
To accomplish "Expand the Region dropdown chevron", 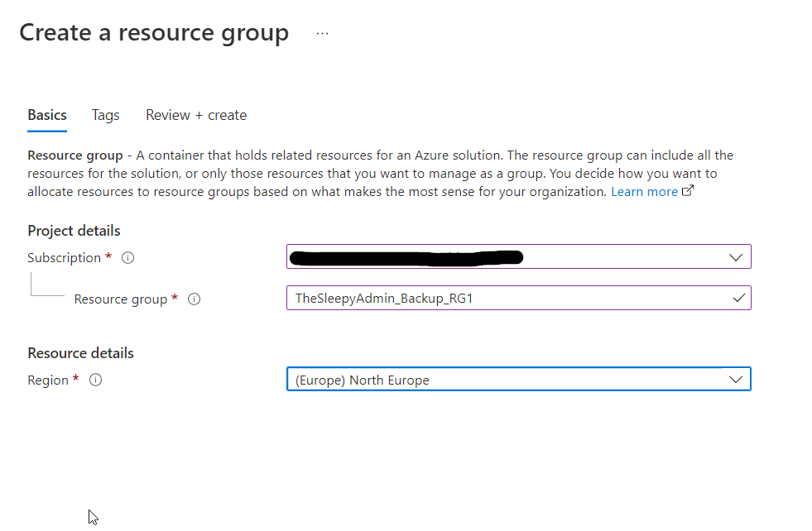I will point(736,380).
